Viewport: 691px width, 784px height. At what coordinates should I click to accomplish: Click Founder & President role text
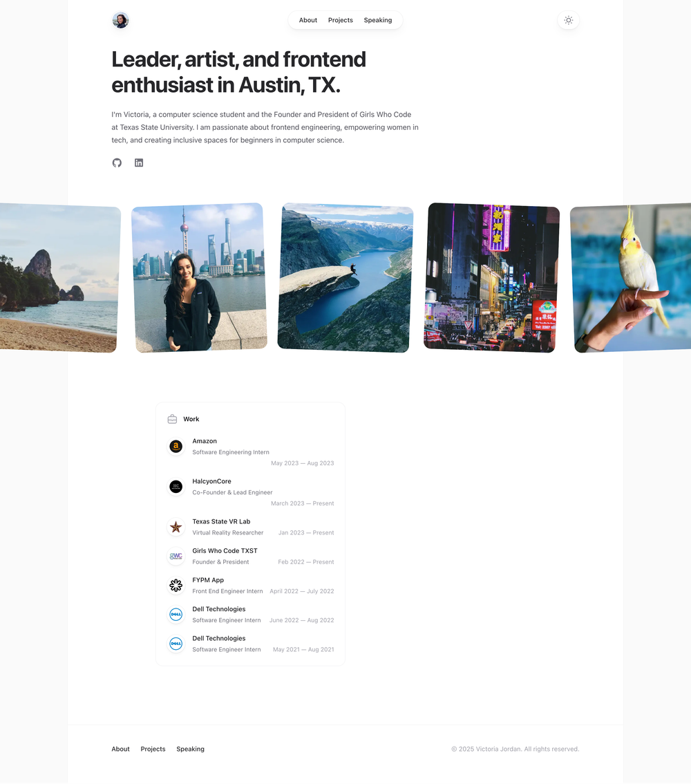point(220,562)
